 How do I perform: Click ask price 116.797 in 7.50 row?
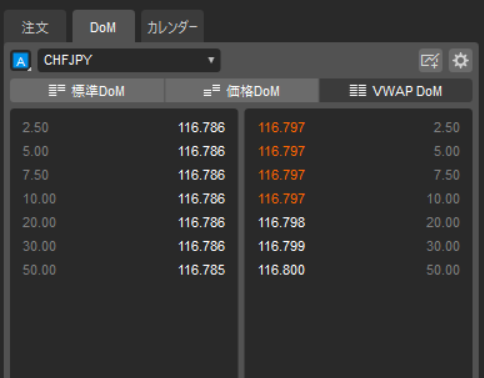pyautogui.click(x=282, y=175)
